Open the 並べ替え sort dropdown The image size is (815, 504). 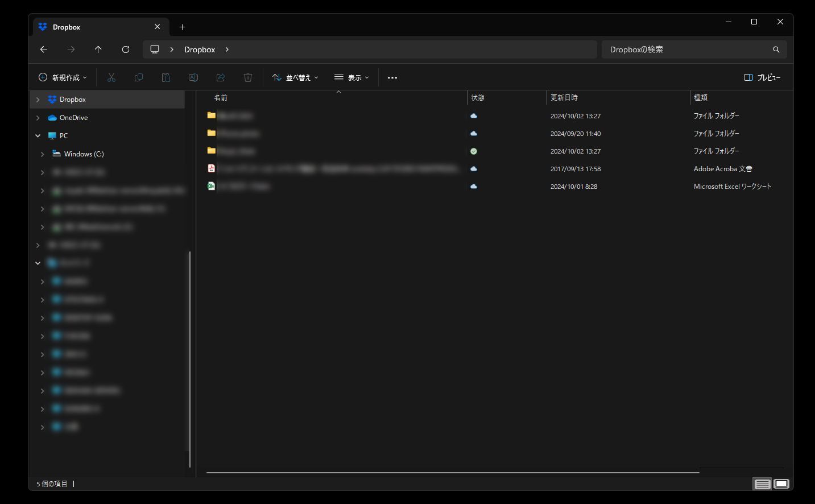tap(295, 77)
